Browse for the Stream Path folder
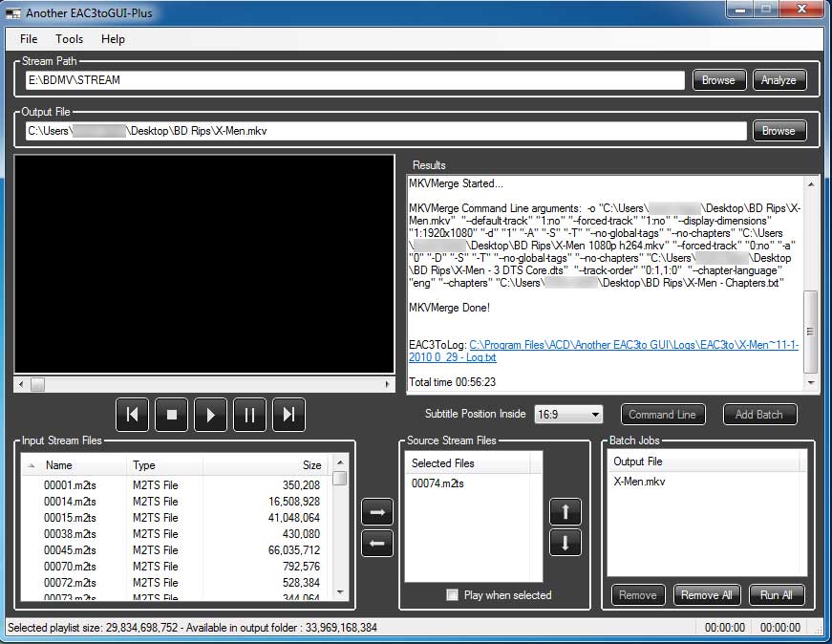 [x=719, y=80]
